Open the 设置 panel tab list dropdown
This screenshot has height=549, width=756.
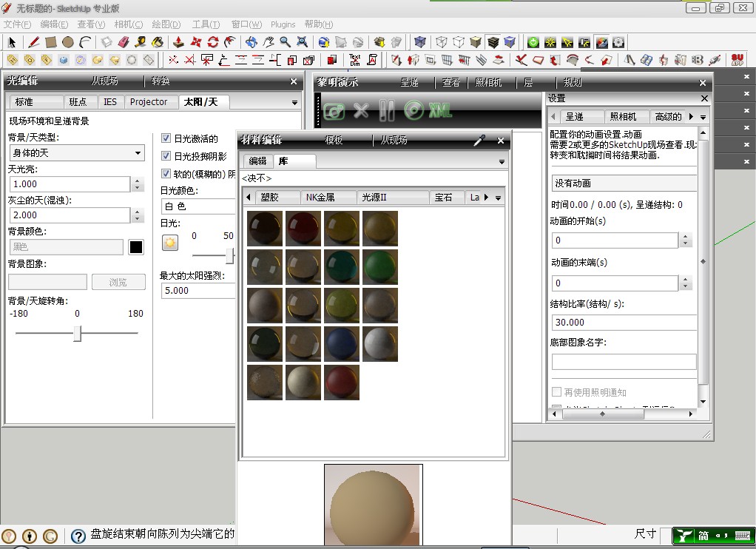703,117
